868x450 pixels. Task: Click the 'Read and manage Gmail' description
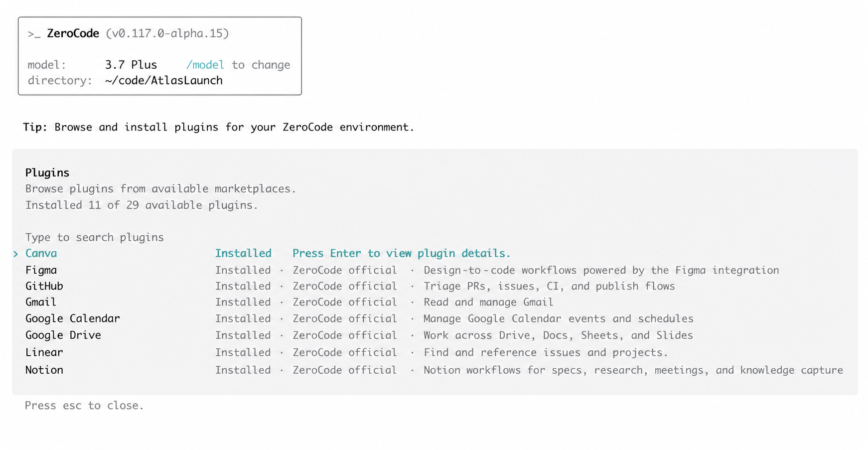[x=488, y=302]
